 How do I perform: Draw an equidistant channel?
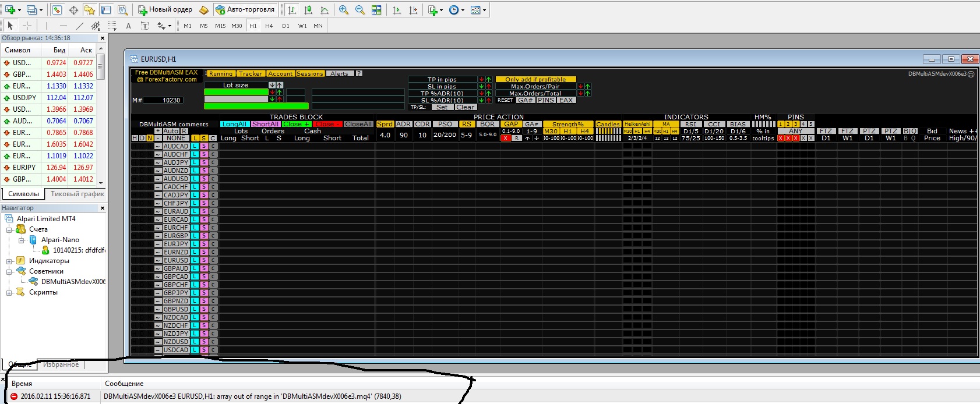[x=96, y=26]
